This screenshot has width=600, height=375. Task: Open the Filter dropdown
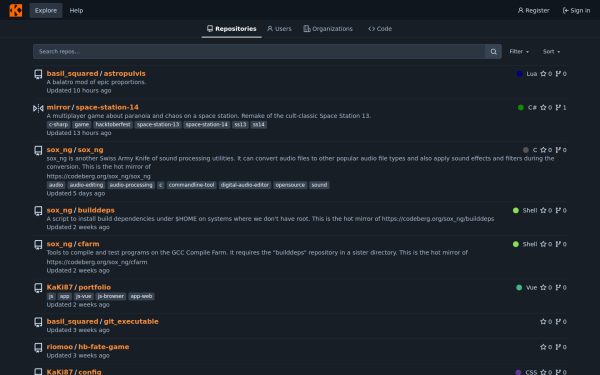519,52
